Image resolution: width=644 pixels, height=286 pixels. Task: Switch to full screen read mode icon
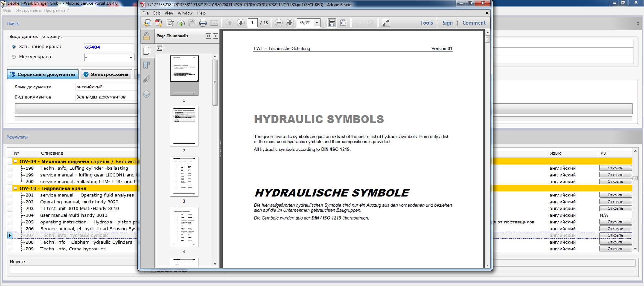coord(386,23)
